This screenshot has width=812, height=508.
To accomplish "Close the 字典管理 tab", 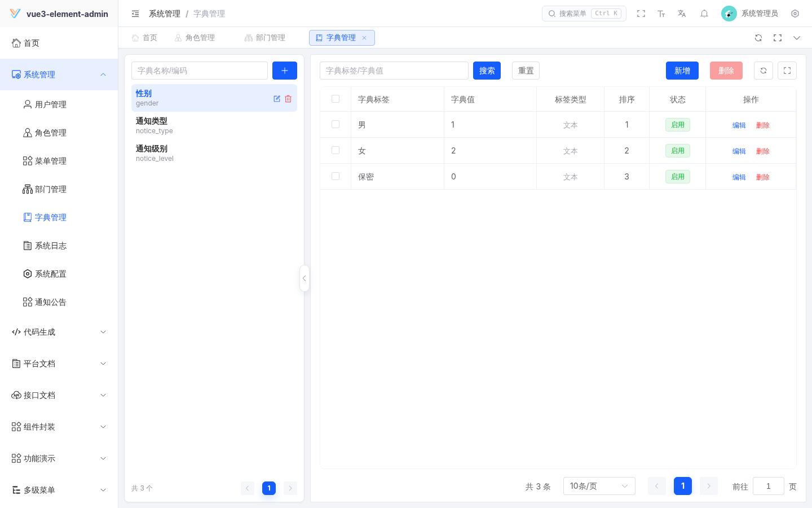I will pyautogui.click(x=364, y=38).
